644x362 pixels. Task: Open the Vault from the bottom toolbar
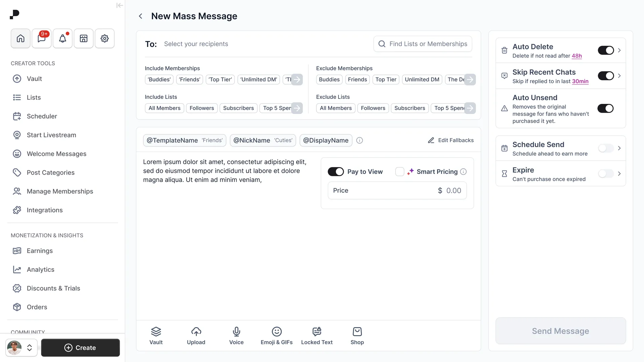(x=156, y=335)
